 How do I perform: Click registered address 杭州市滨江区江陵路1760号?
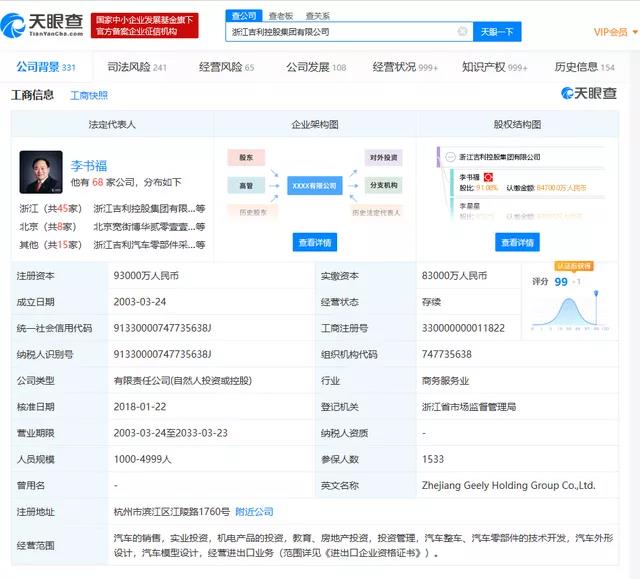coord(172,512)
